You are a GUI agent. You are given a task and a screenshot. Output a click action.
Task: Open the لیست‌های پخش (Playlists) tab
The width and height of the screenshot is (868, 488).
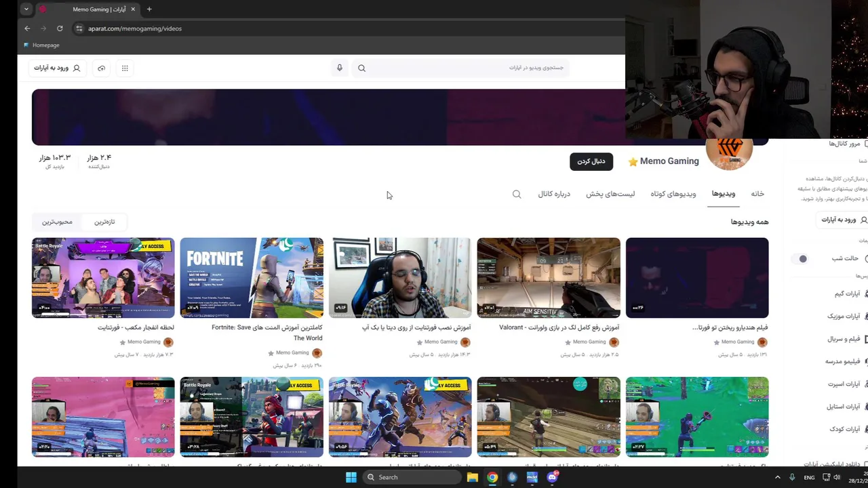610,194
